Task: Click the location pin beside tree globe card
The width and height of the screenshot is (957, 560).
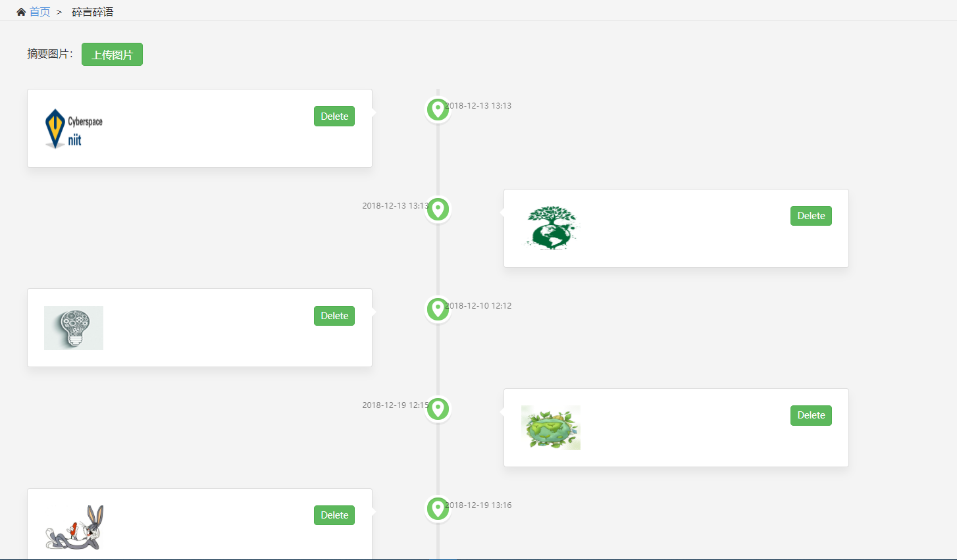Action: point(438,209)
